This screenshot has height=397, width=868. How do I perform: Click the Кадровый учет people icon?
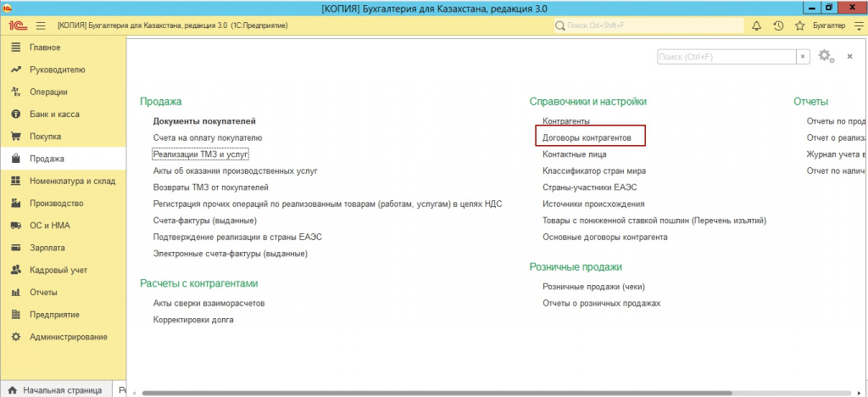click(x=16, y=271)
